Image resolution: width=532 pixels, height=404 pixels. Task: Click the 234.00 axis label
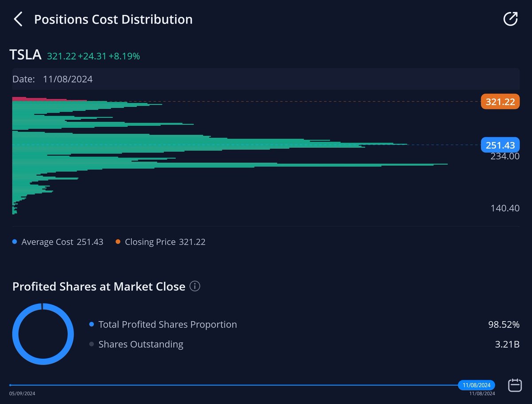click(505, 156)
